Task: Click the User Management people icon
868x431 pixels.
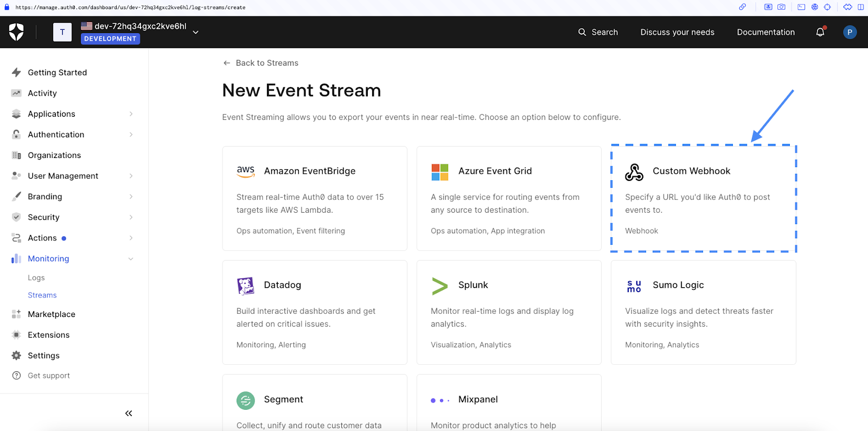Action: [x=16, y=176]
